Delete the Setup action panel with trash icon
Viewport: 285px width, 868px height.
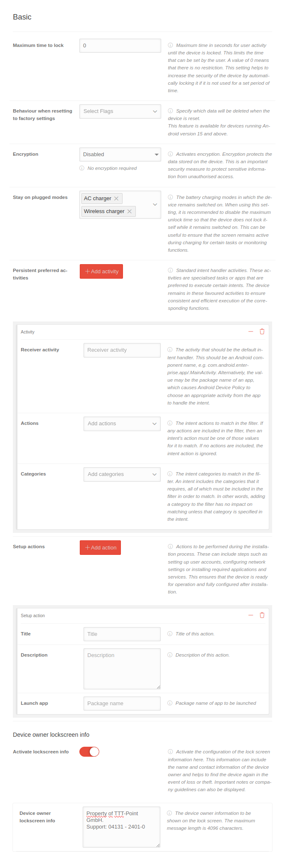click(x=262, y=615)
